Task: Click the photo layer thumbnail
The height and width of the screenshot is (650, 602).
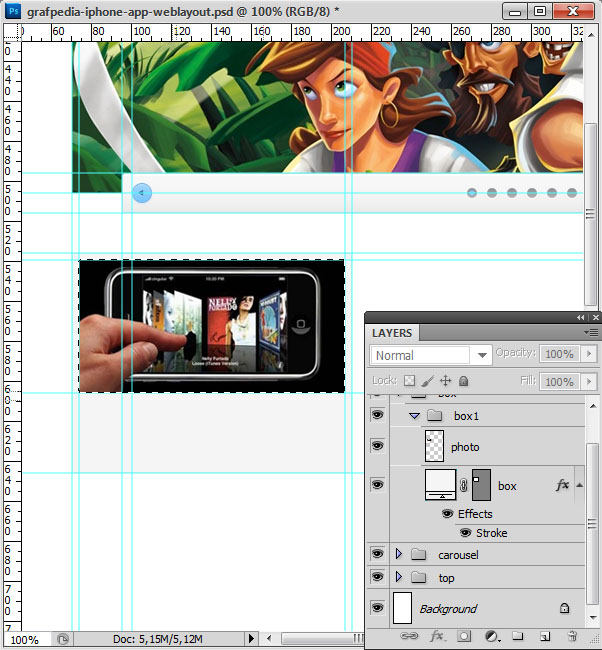Action: click(x=434, y=446)
